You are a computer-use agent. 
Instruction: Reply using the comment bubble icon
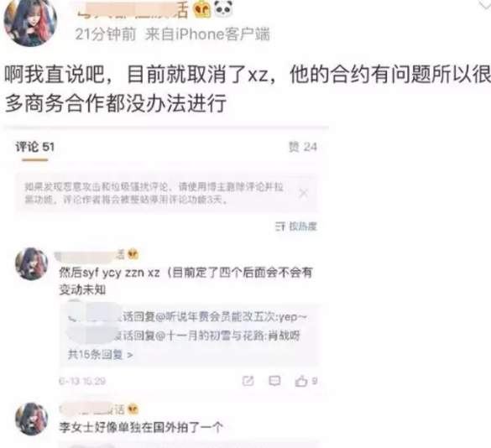274,381
